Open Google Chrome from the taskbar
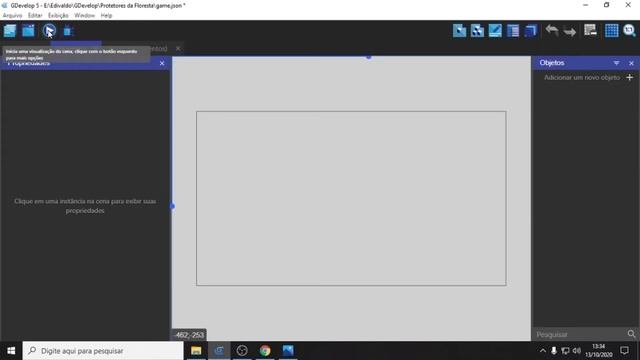 click(265, 351)
